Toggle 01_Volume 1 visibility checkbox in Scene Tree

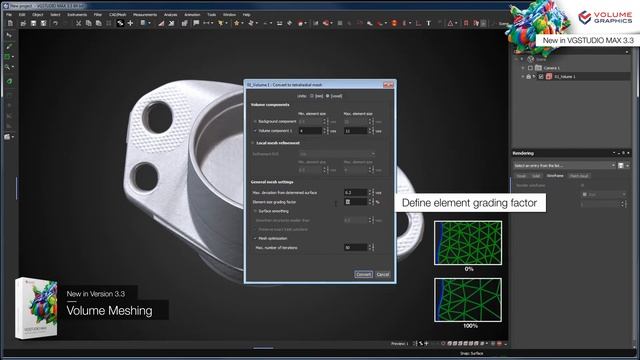click(541, 76)
